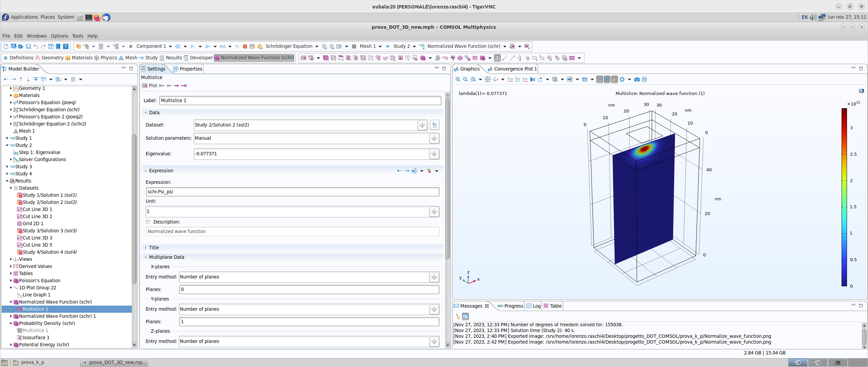Open Firefox from the top panel
868x367 pixels.
98,17
